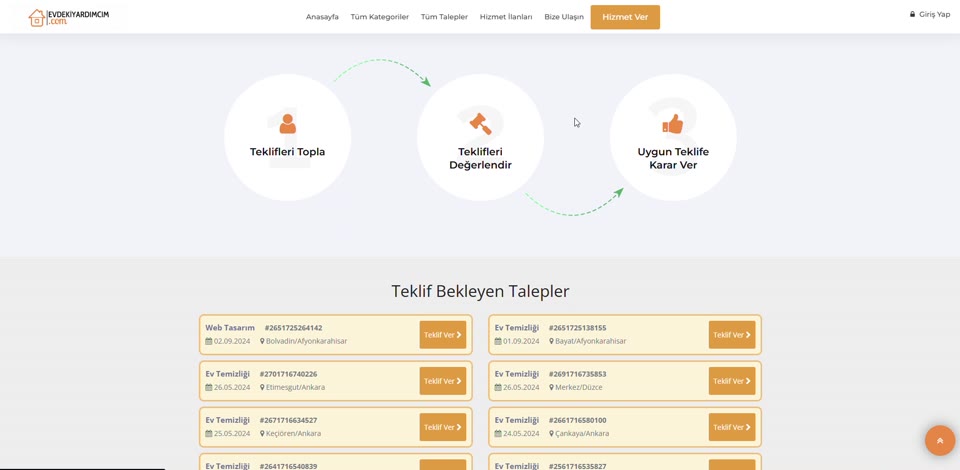Viewport: 960px width, 470px height.
Task: Click the gavel icon above Teklifleri Değerlendir
Action: tap(480, 123)
